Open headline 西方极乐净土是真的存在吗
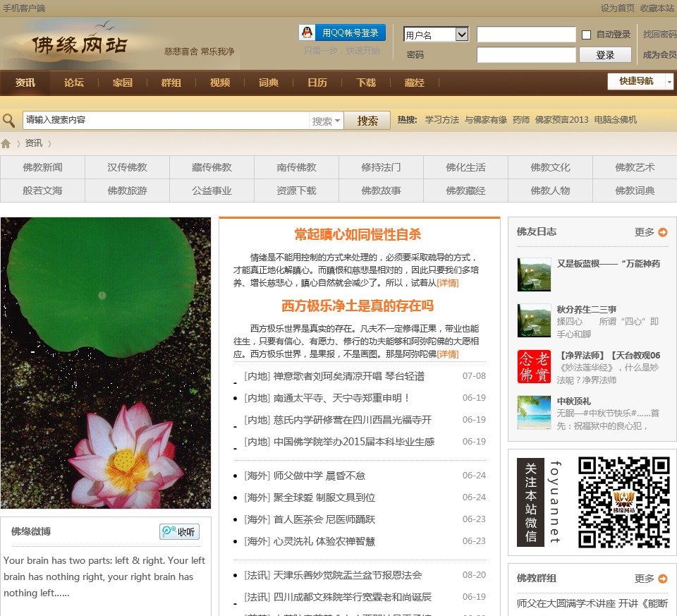The image size is (677, 616). point(358,306)
